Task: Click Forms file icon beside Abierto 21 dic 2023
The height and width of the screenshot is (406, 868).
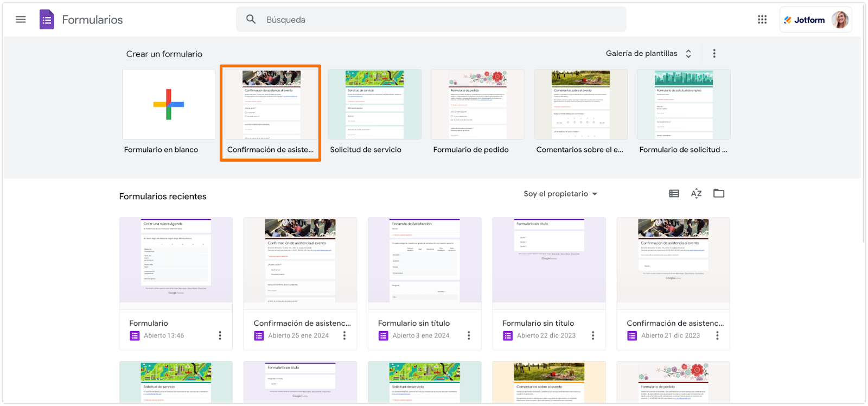Action: [632, 336]
